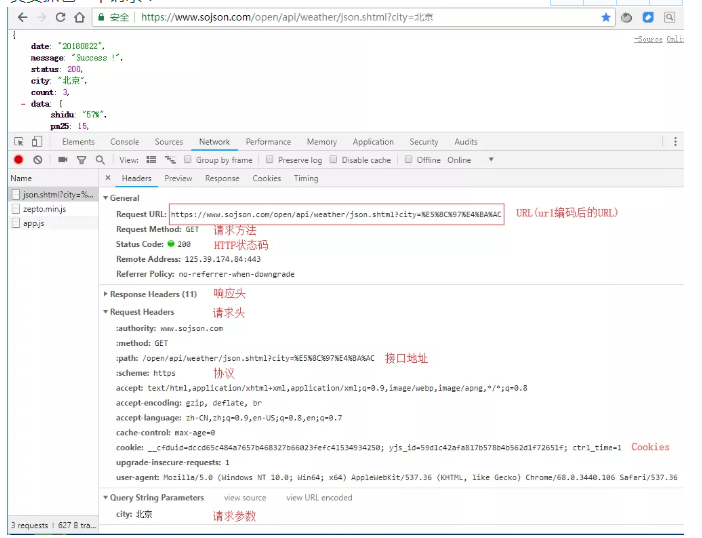Clear the network log
702x538 pixels.
tap(38, 160)
